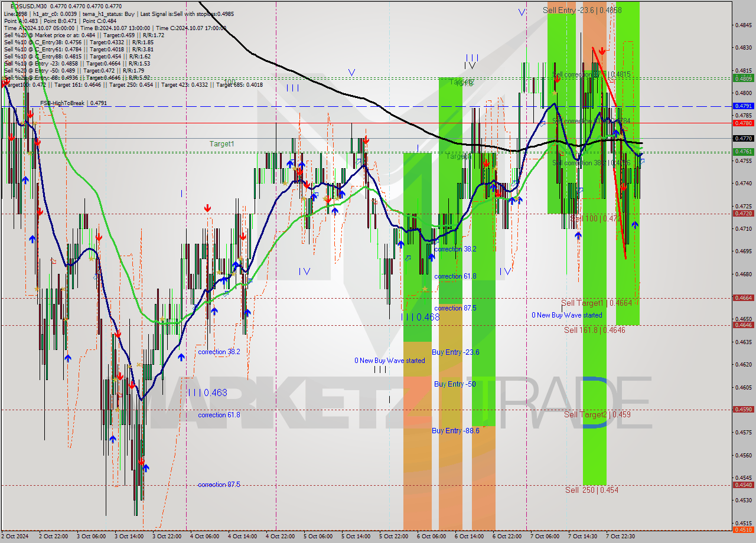This screenshot has width=756, height=543.
Task: Click the '3 Oct 14:00' time axis label
Action: click(129, 537)
